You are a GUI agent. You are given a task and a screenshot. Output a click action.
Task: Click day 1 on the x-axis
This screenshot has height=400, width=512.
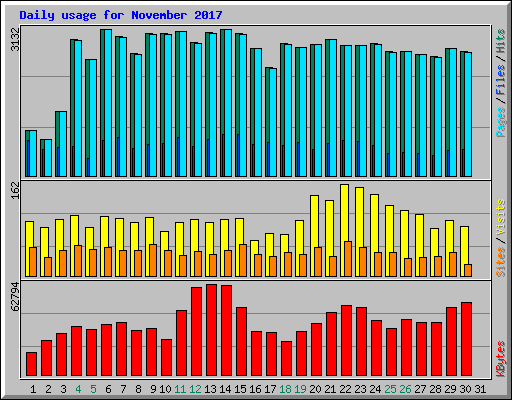point(33,389)
